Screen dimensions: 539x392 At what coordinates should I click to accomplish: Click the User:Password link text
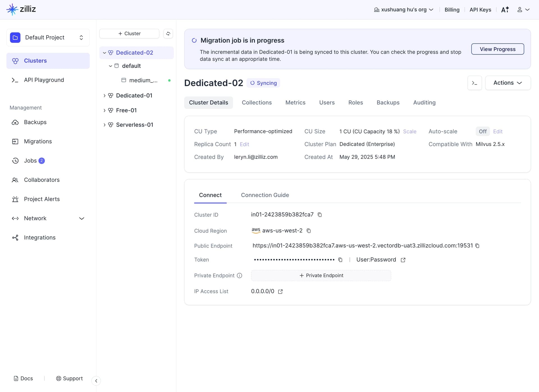click(376, 260)
